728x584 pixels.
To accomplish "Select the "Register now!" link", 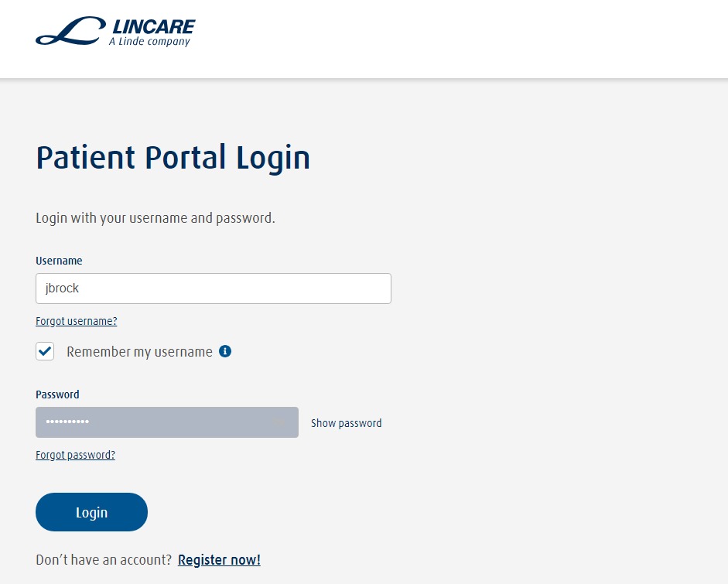I will pyautogui.click(x=219, y=560).
